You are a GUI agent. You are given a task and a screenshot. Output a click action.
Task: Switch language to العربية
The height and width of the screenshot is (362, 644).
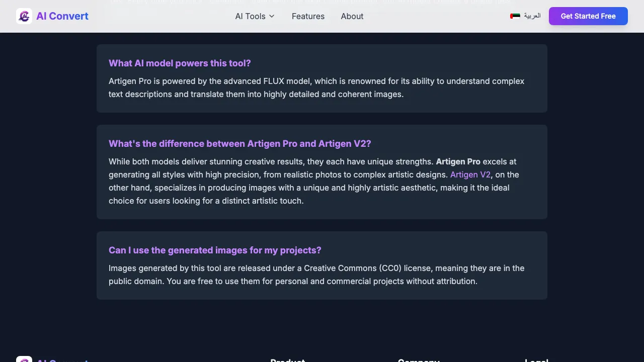tap(532, 16)
